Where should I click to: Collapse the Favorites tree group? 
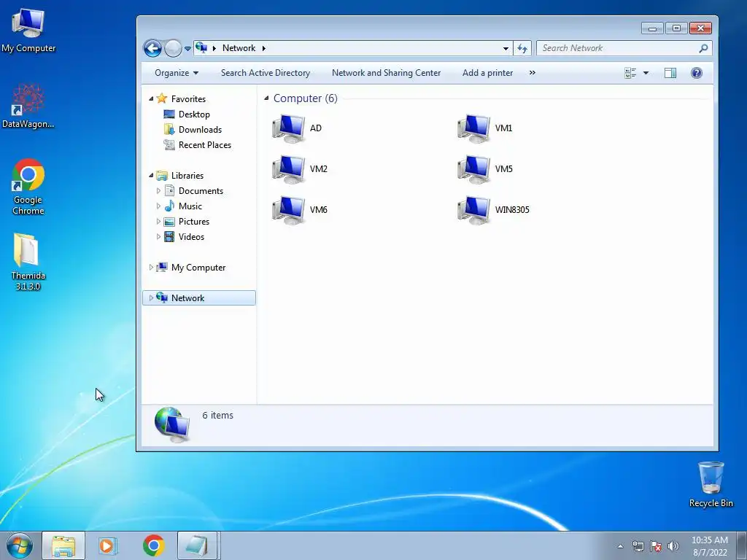151,98
